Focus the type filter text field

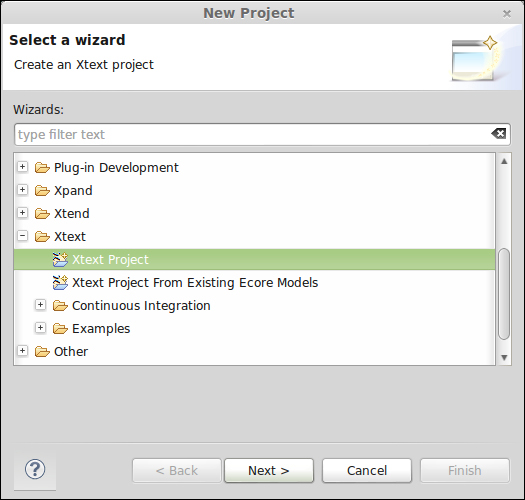pos(251,134)
